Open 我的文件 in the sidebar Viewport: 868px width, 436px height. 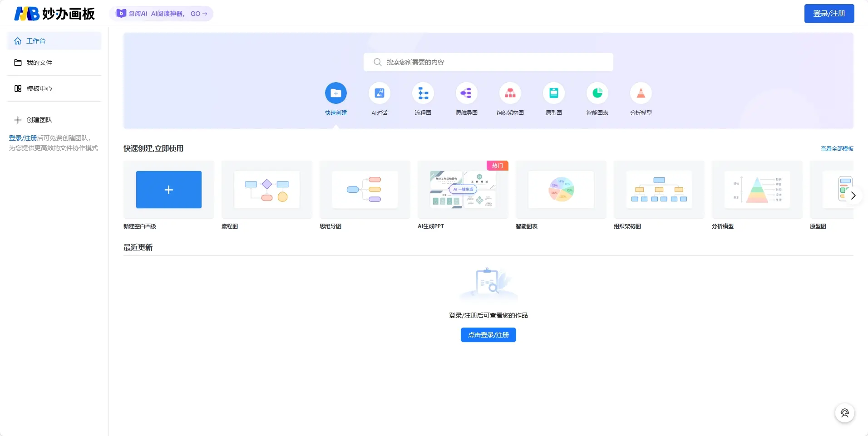[39, 63]
